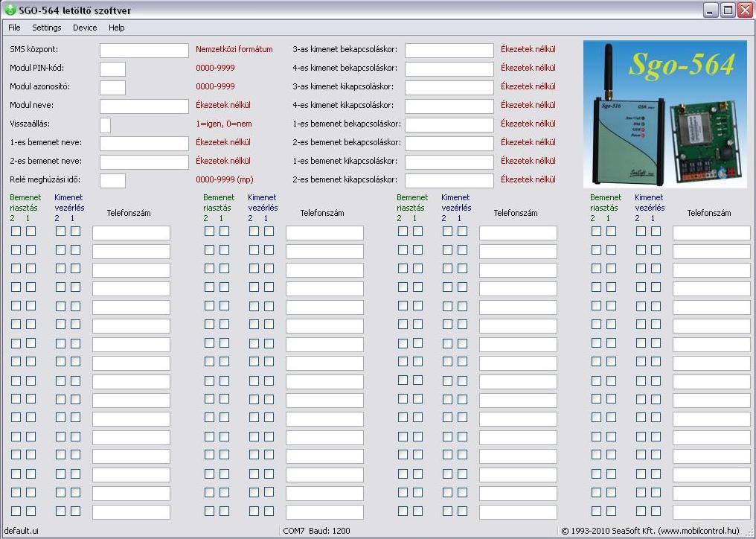756x539 pixels.
Task: Click the SMS központ: label
Action: (33, 49)
